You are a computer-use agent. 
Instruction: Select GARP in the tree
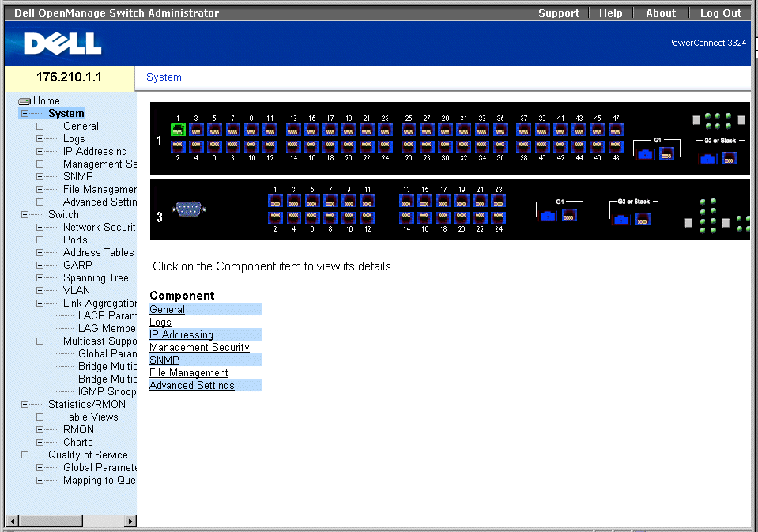tap(77, 265)
